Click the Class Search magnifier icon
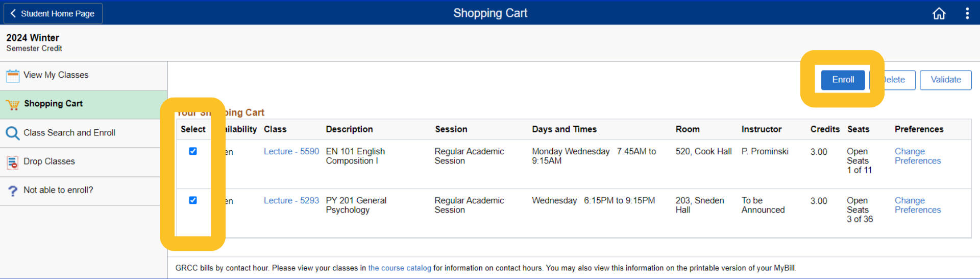 click(x=13, y=133)
